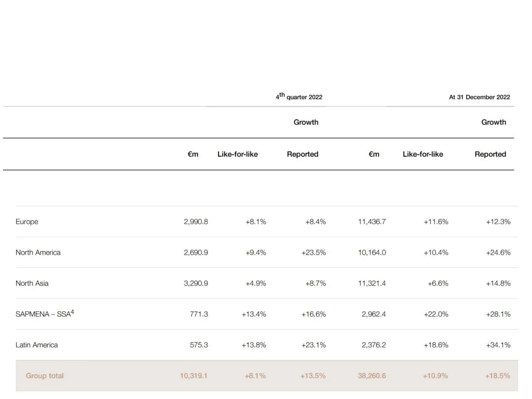This screenshot has height=399, width=532.
Task: Select the +8.4% reported growth for Europe
Action: [316, 222]
